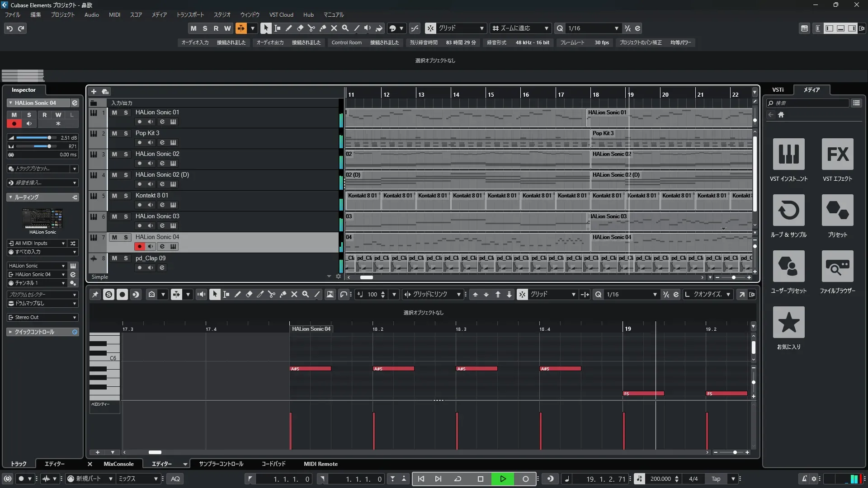This screenshot has height=488, width=868.
Task: Solo the Kontakt 8 01 track
Action: click(x=126, y=196)
